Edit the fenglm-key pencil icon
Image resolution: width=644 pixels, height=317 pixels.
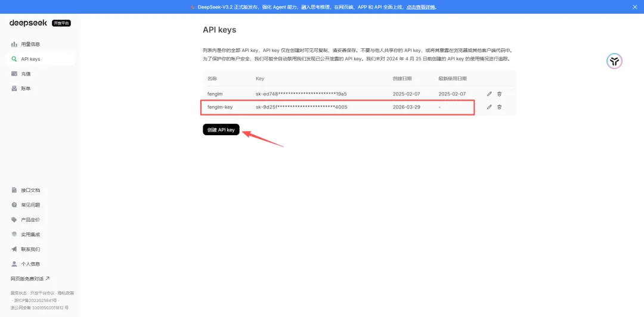tap(489, 107)
